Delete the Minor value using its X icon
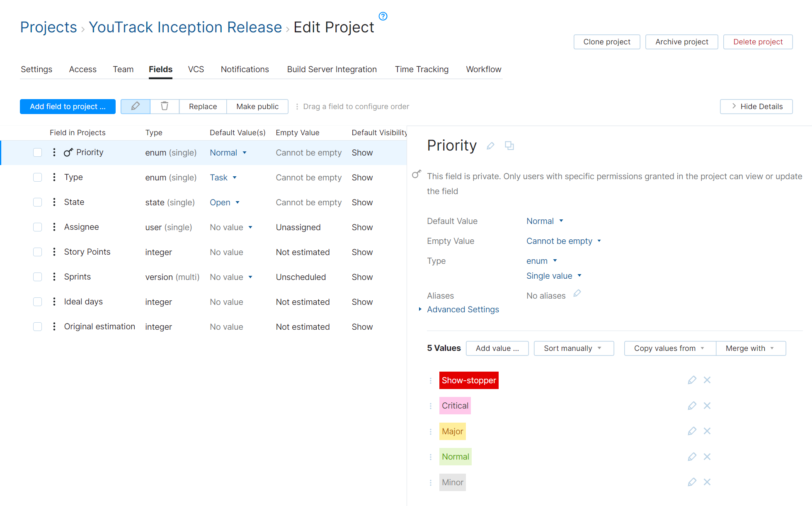This screenshot has width=812, height=506. click(707, 482)
